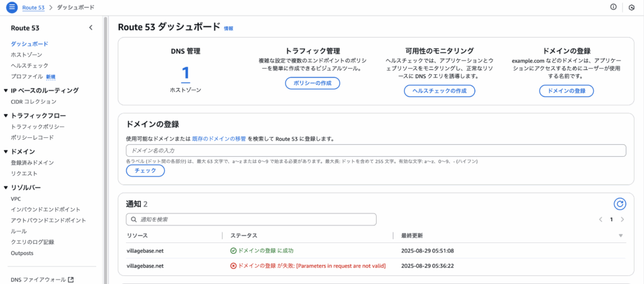Click timestamp 2025-08-29 05:36:22
The height and width of the screenshot is (284, 644).
tap(428, 266)
